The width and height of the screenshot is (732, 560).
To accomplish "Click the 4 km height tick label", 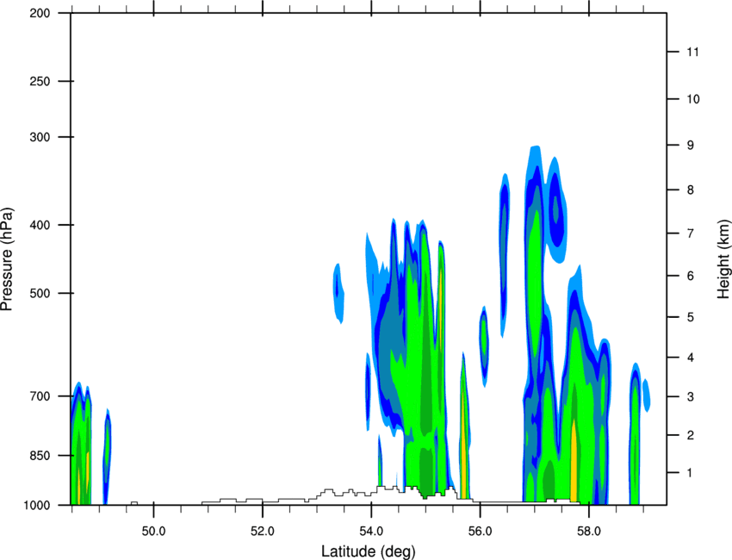I will click(691, 358).
